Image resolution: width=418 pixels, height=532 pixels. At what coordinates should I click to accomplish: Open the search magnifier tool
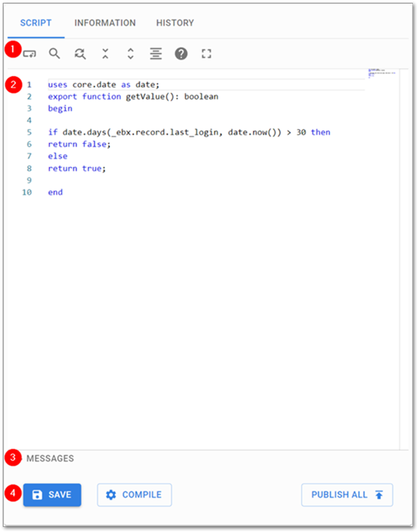click(x=54, y=54)
